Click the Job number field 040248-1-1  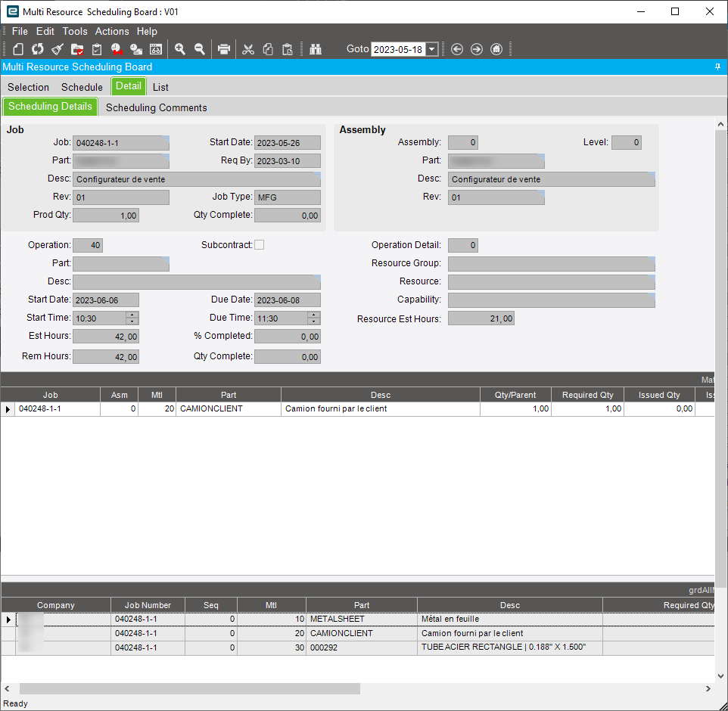pos(121,143)
